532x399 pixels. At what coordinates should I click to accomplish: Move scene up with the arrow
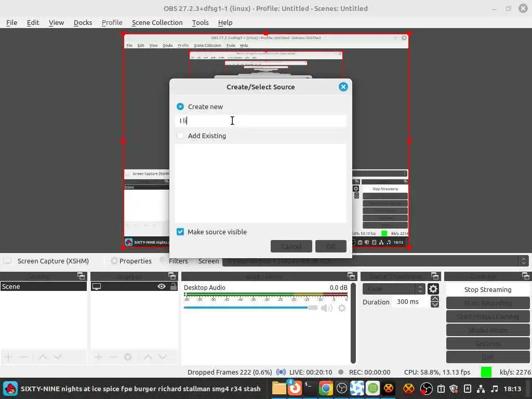click(43, 357)
